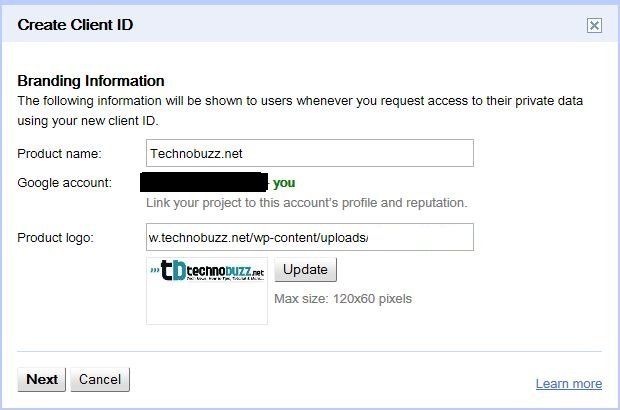
Task: Focus the Product logo URL field
Action: point(310,237)
